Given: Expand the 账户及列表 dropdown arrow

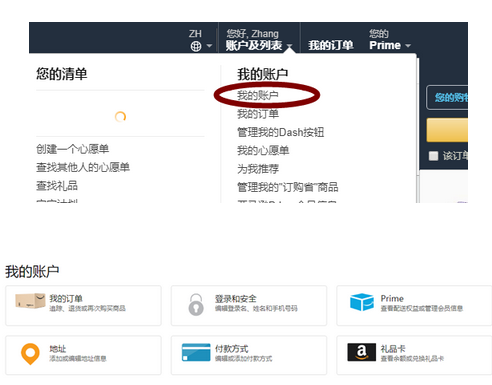Looking at the screenshot, I should tap(289, 46).
